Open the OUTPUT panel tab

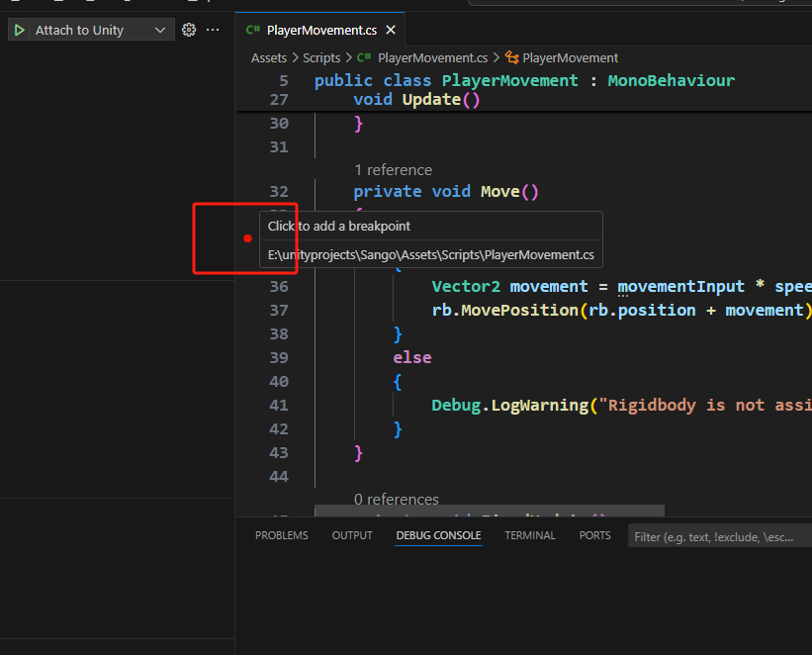point(352,535)
